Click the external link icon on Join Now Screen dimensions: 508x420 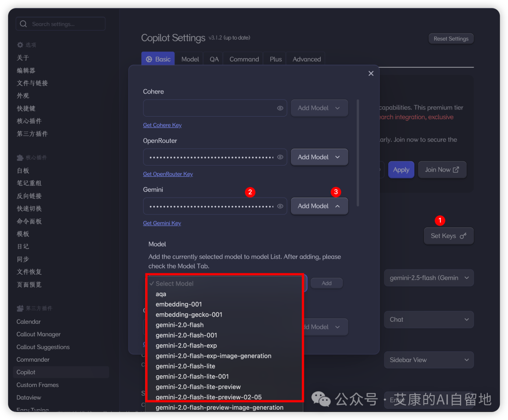click(x=456, y=170)
